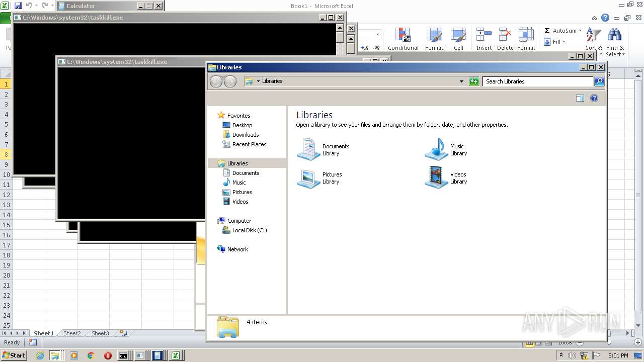Select Desktop under Favorites
Viewport: 644px width, 362px height.
coord(242,125)
